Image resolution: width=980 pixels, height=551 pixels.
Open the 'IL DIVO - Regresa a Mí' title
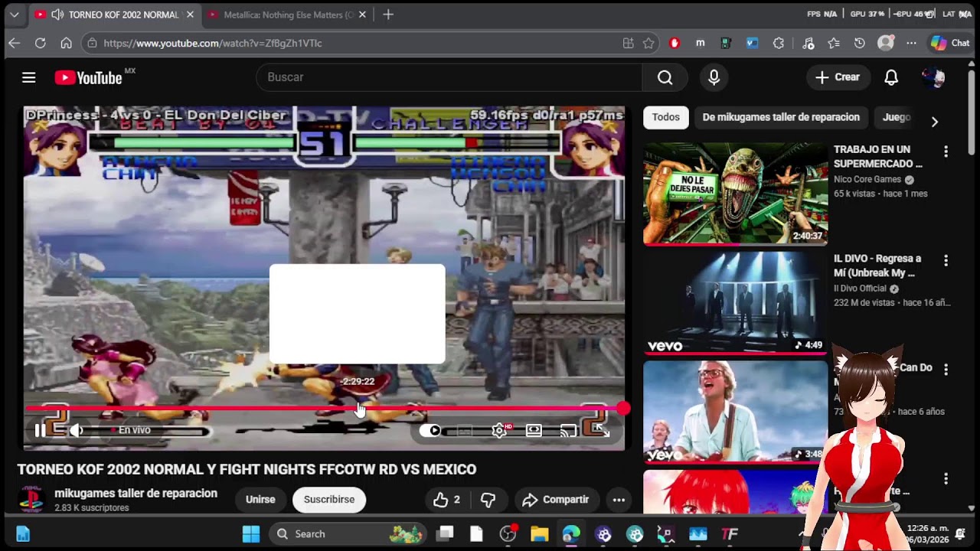click(877, 266)
